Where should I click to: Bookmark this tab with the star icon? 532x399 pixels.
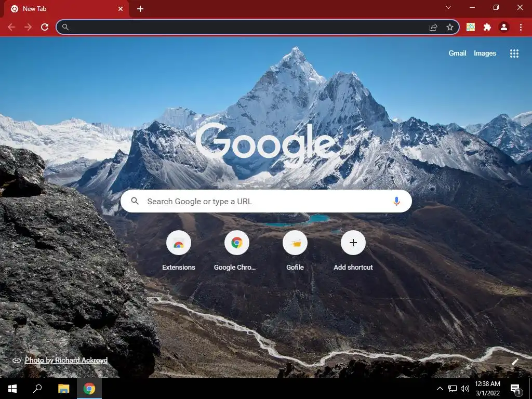(x=450, y=27)
